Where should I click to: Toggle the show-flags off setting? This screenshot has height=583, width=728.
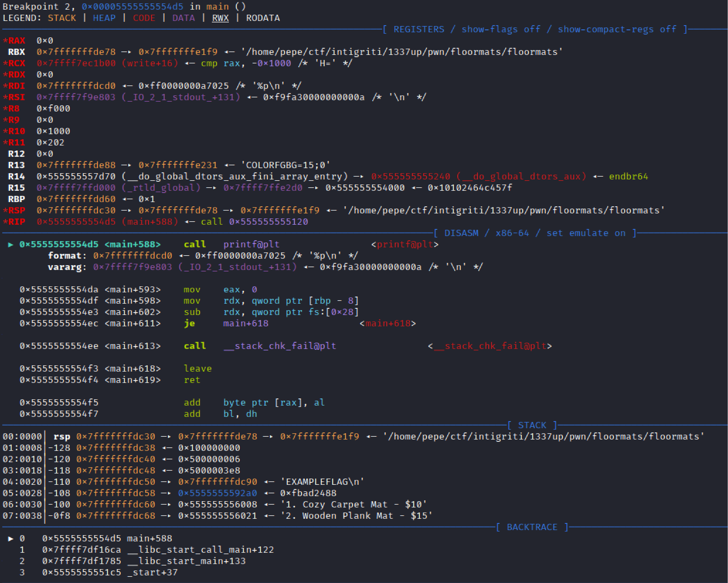click(x=499, y=29)
